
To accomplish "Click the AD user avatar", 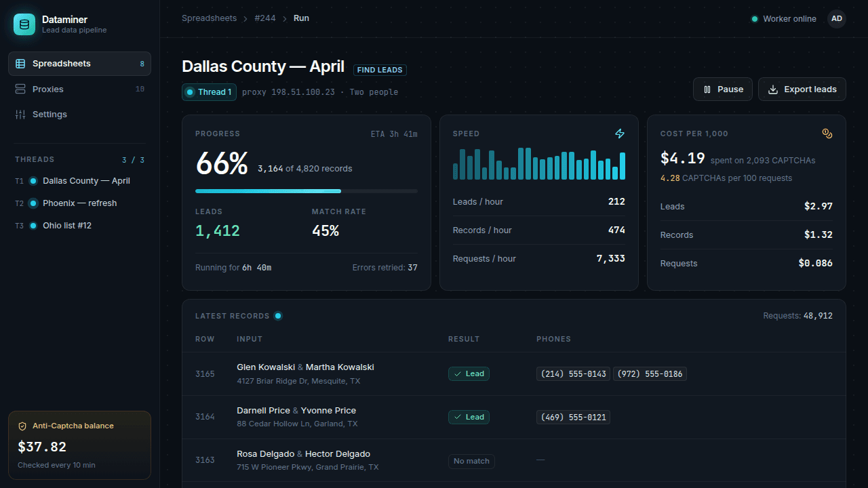I will [x=837, y=19].
